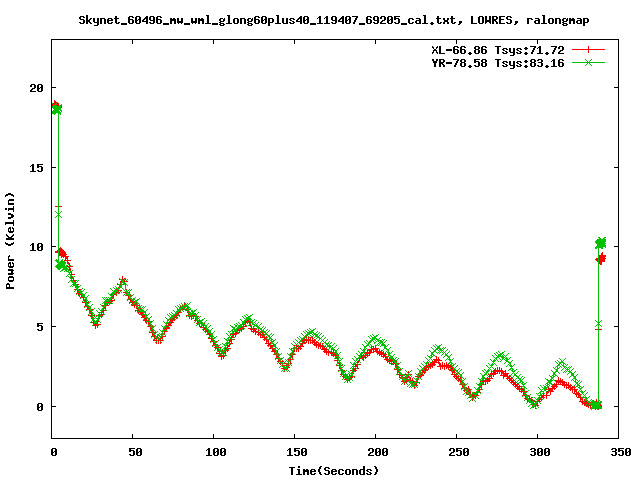This screenshot has height=480, width=640.
Task: Click y-axis tick label 5
Action: click(40, 327)
